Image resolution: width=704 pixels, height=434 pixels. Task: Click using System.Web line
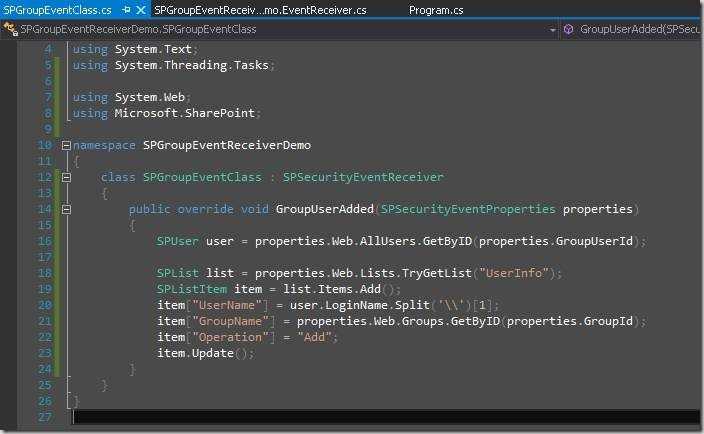point(131,97)
